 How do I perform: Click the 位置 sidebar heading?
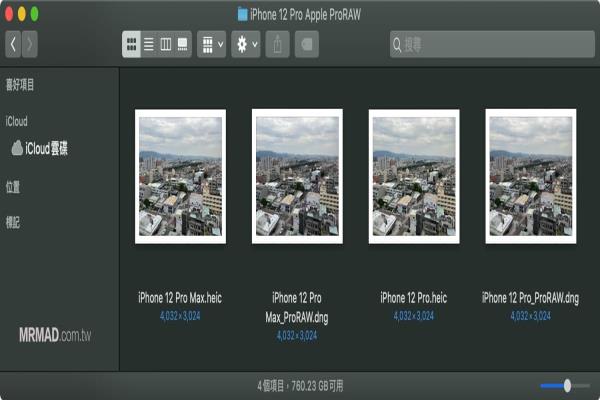pos(13,187)
